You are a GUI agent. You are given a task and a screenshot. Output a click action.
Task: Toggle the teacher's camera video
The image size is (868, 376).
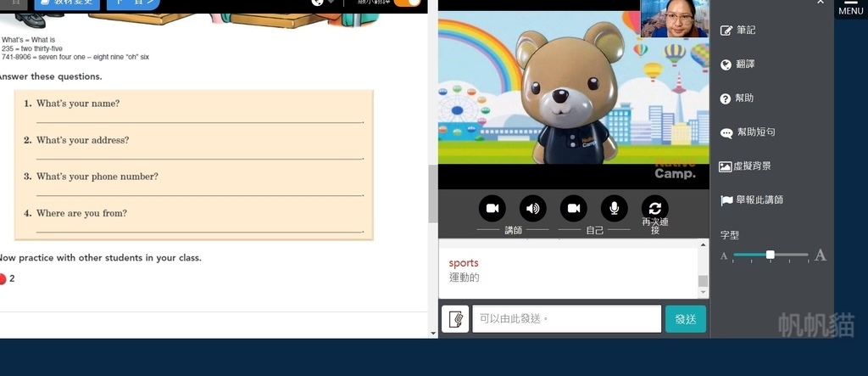tap(492, 209)
